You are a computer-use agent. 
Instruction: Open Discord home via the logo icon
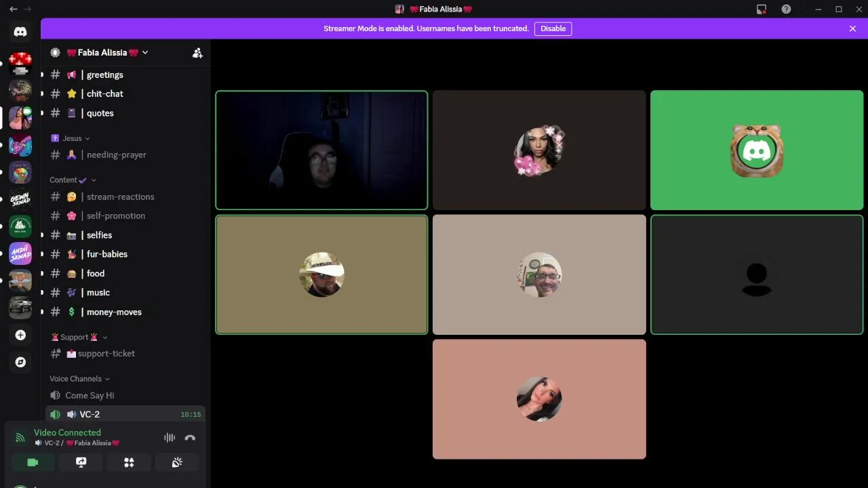20,31
